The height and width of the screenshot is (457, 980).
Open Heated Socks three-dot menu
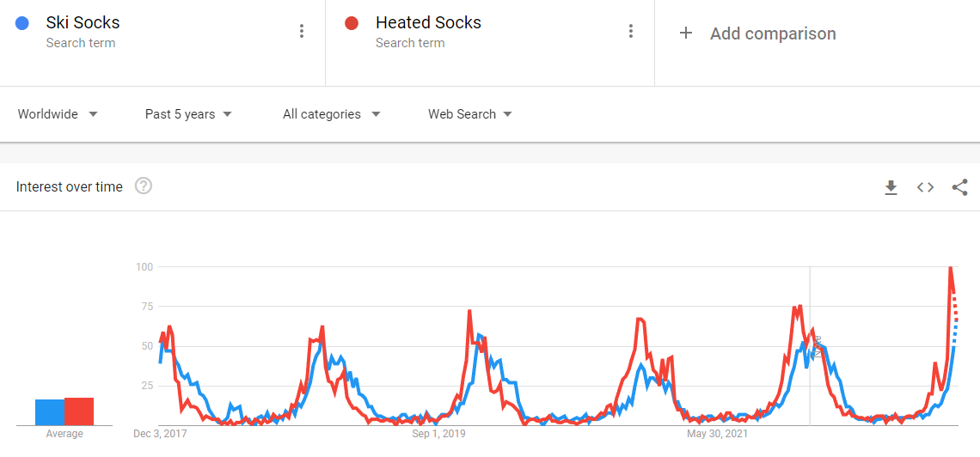click(630, 32)
